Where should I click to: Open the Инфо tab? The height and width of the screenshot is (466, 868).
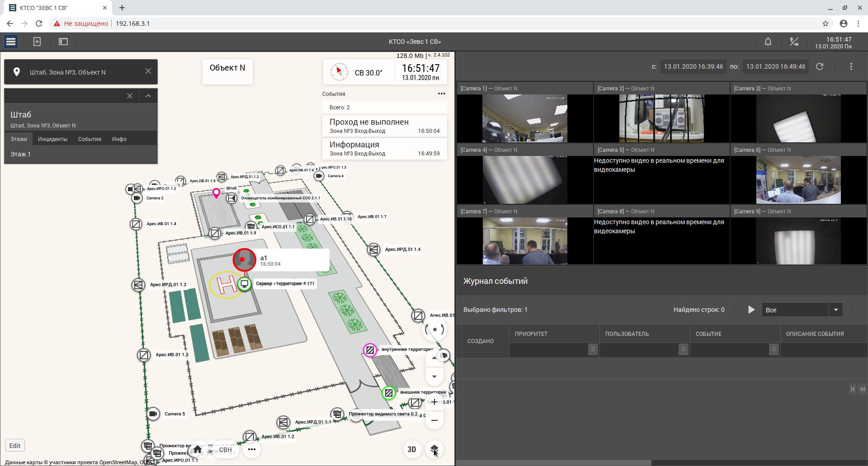coord(119,139)
